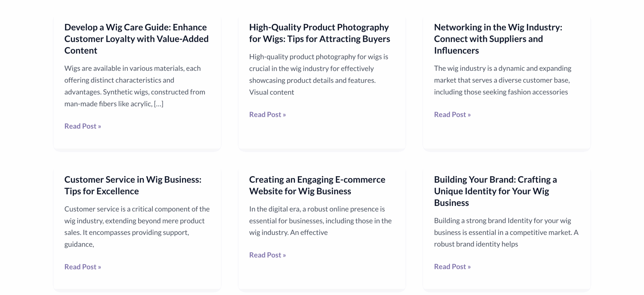
Task: Select the 'Customer Service in Wig Business' title
Action: 133,185
